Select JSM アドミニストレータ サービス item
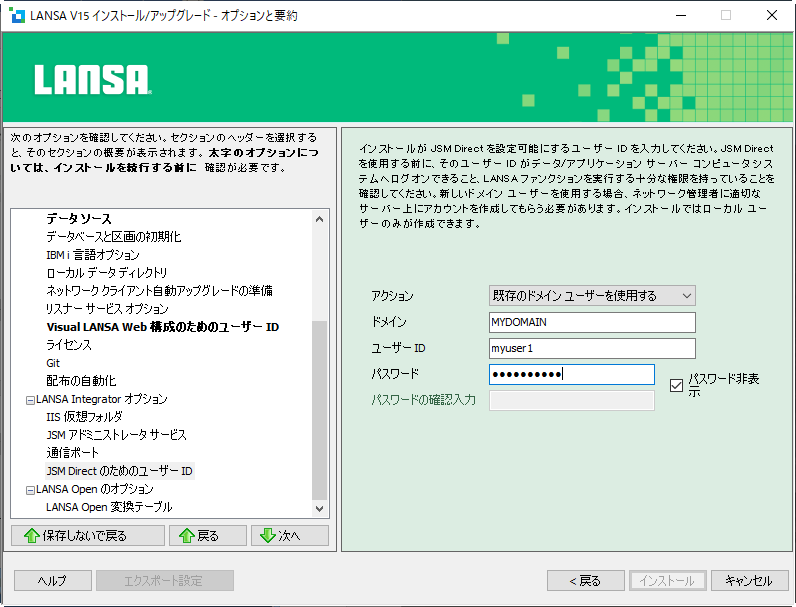Viewport: 796px width, 607px height. tap(116, 435)
